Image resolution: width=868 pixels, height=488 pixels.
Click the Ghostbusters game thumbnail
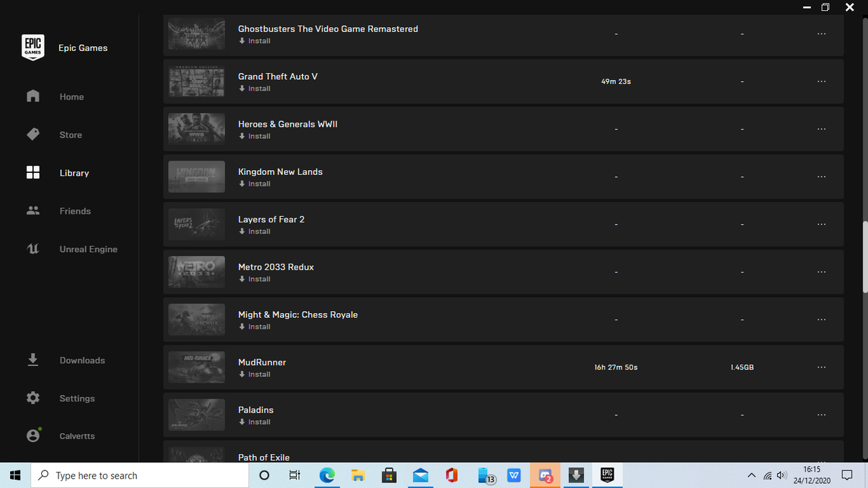197,34
